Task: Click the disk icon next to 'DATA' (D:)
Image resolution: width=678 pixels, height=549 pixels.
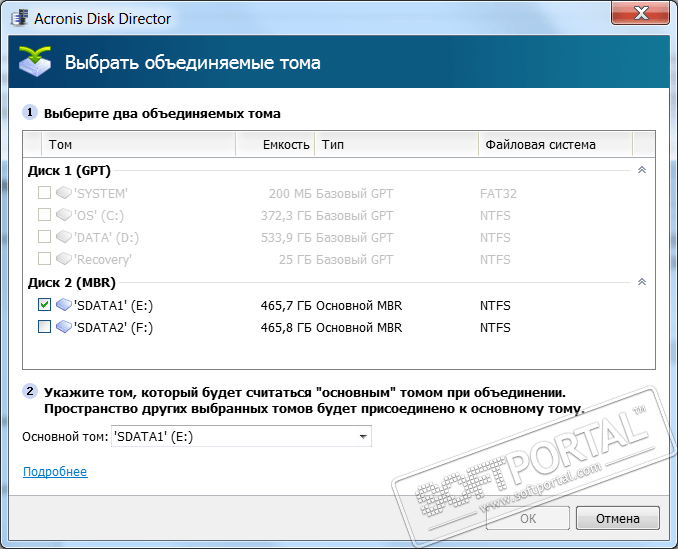Action: point(64,237)
